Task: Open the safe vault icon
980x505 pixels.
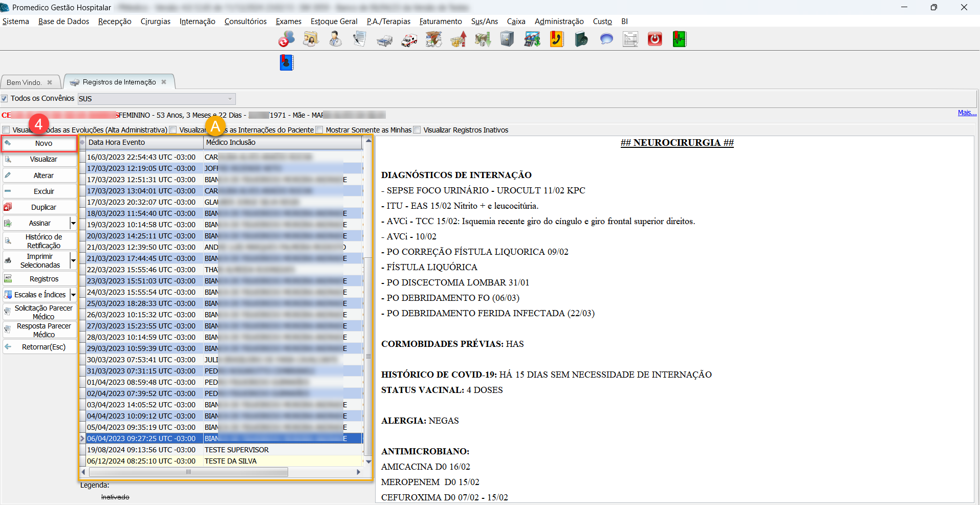Action: click(x=507, y=39)
